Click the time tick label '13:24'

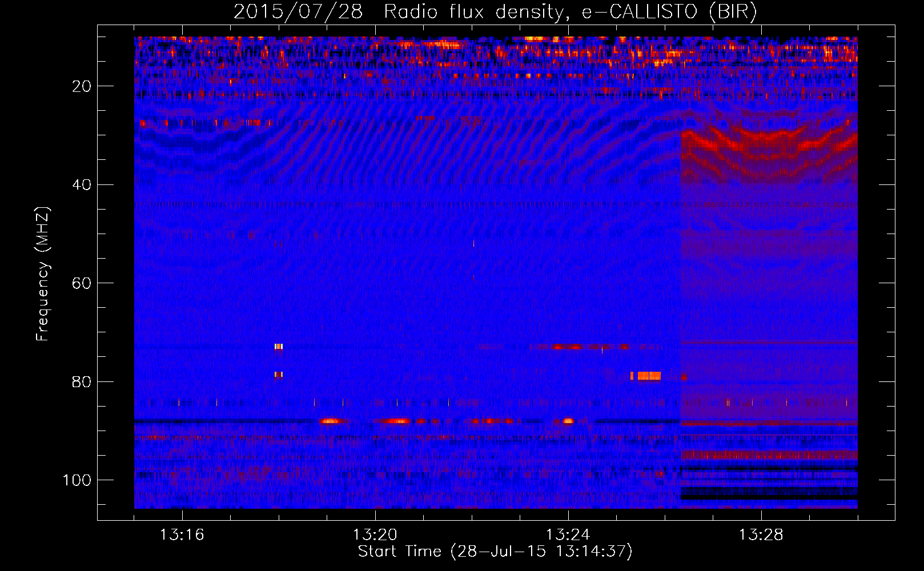[568, 535]
